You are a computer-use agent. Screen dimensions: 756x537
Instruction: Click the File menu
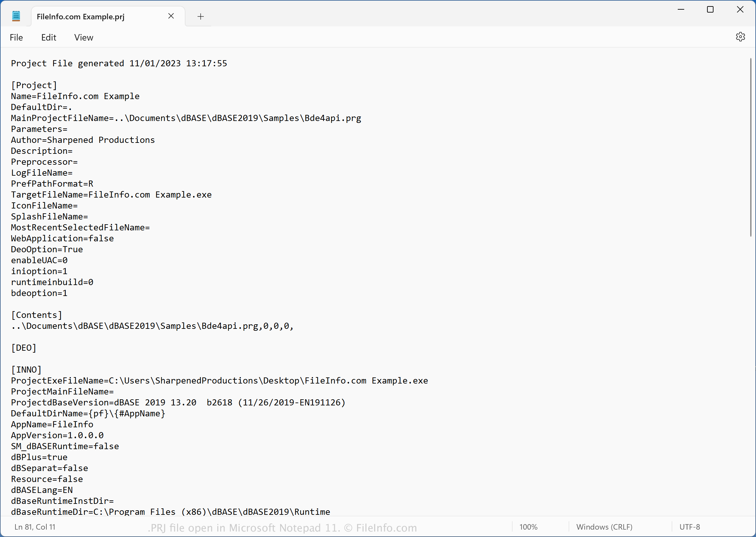(x=16, y=37)
